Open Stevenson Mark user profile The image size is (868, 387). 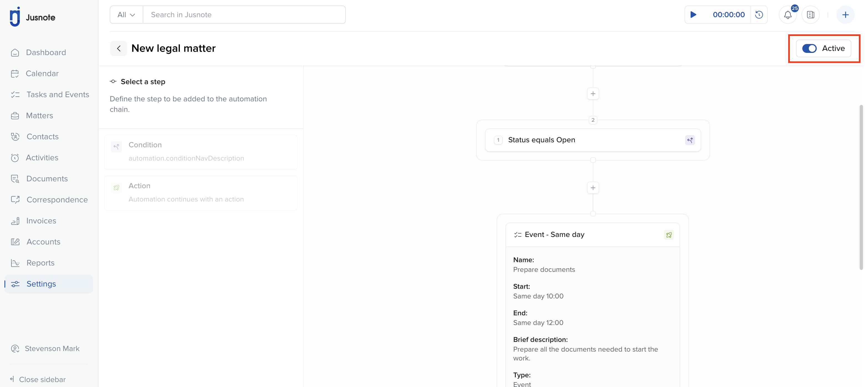pos(45,348)
